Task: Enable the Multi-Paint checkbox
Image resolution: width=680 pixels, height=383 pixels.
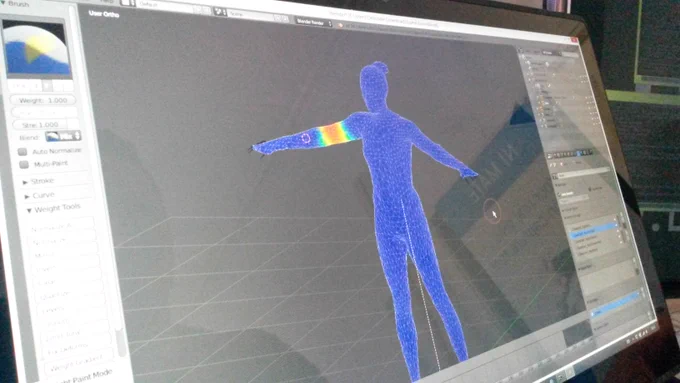Action: coord(24,165)
